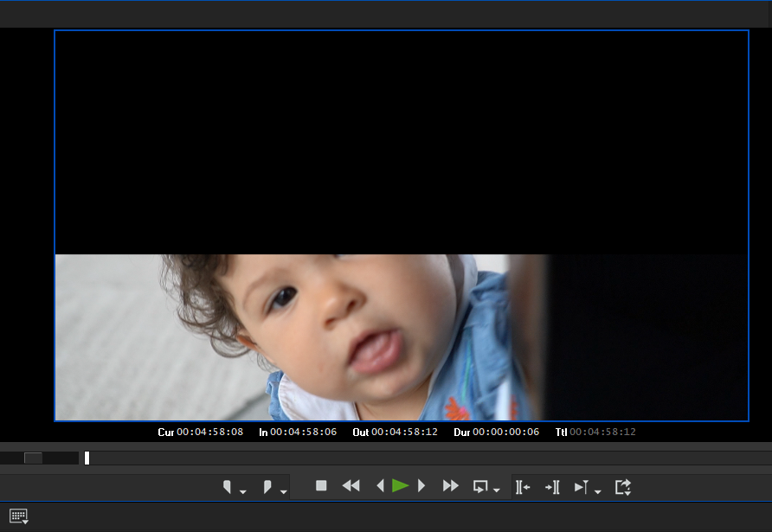The image size is (772, 532).
Task: Jump to the In point
Action: point(522,486)
